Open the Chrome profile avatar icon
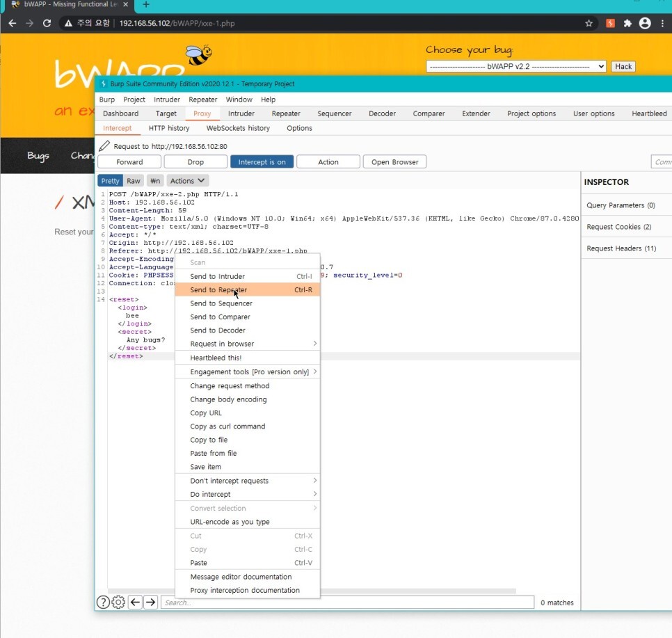Image resolution: width=672 pixels, height=638 pixels. click(645, 23)
